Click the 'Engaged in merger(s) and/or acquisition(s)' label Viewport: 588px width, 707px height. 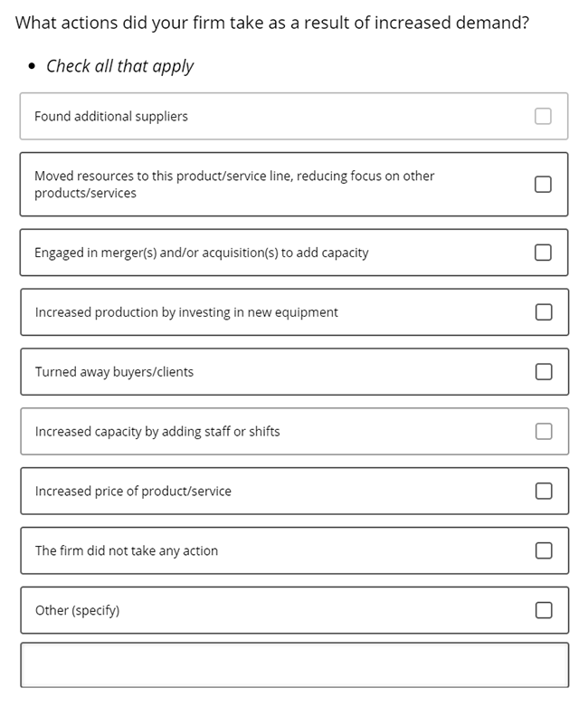(202, 253)
